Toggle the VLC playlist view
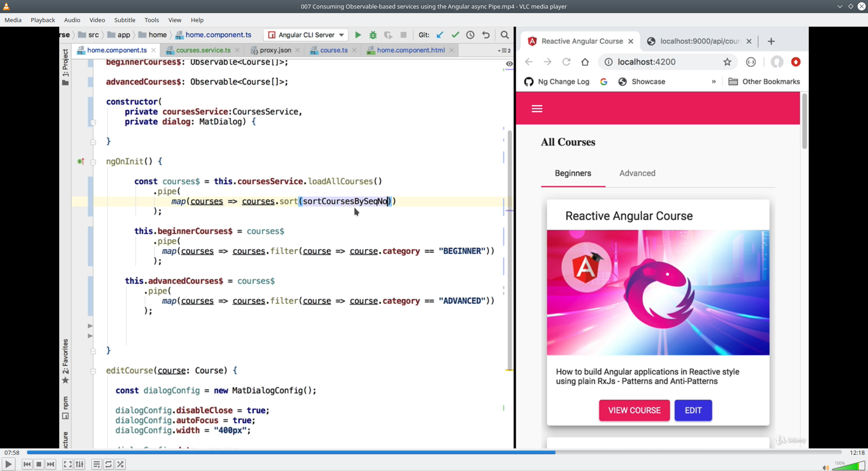Viewport: 868px width, 471px height. pos(96,464)
